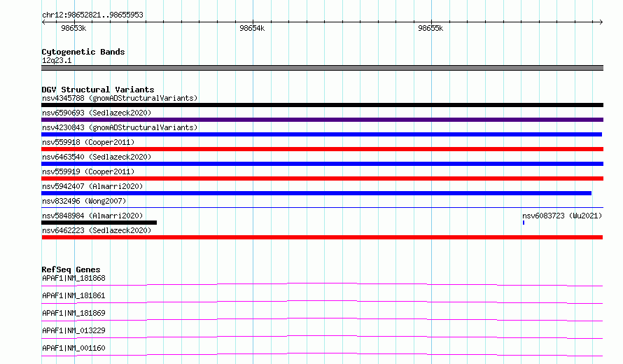Click the black nsv4345788 variant bar
Viewport: 623px width, 364px height.
tap(322, 105)
